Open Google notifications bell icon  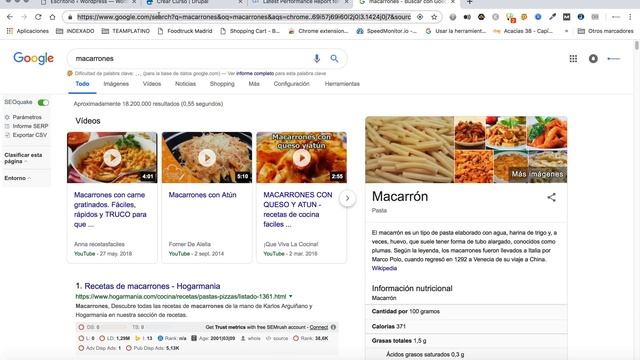click(x=593, y=58)
